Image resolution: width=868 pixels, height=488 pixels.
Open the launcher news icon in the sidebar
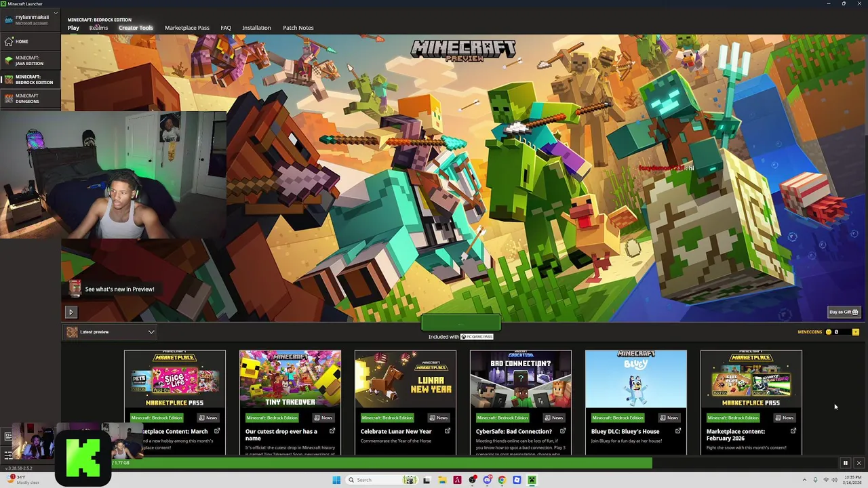pos(8,436)
